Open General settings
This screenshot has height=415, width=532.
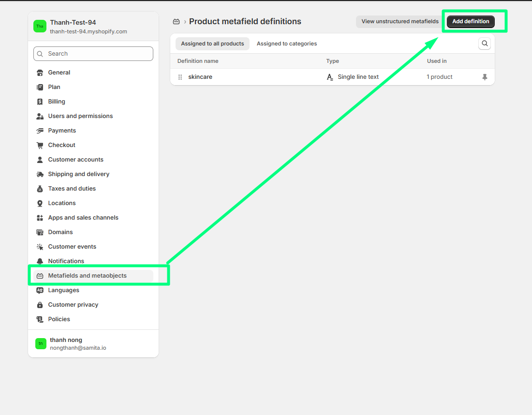(x=59, y=73)
